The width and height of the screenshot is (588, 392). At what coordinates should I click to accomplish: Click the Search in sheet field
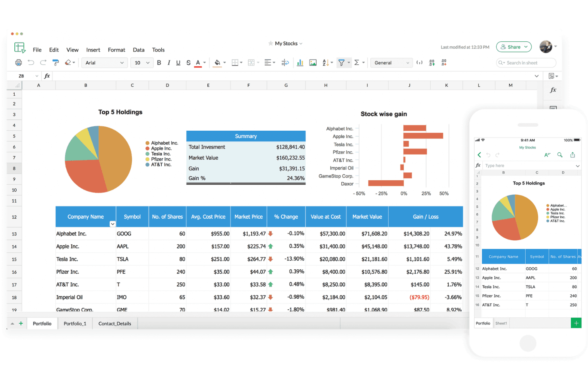[526, 63]
